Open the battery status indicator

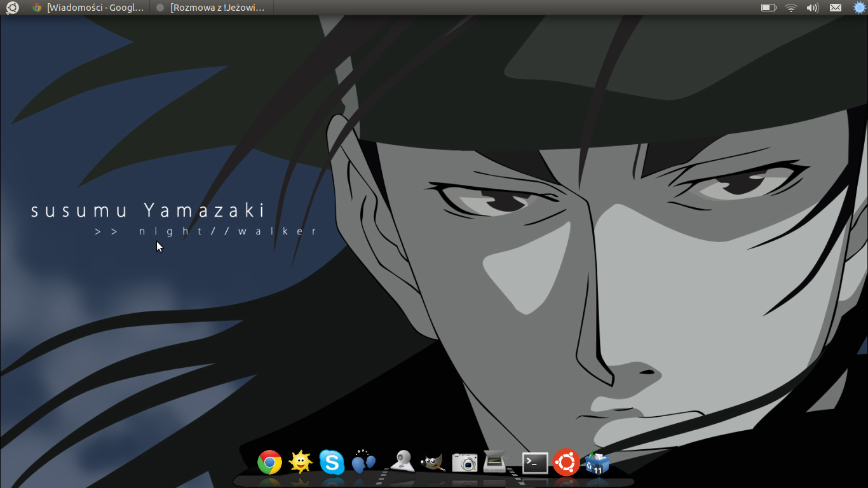tap(768, 8)
